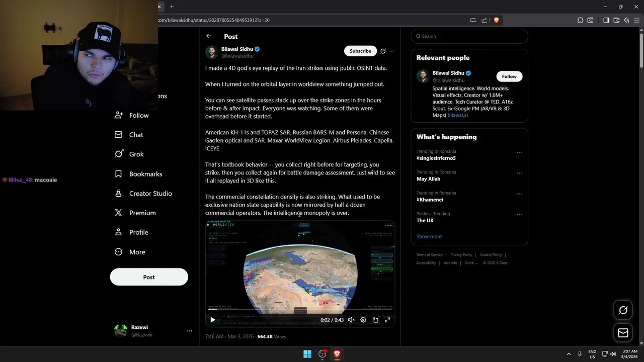Compose with the sidebar Post button
The height and width of the screenshot is (362, 644).
click(149, 277)
